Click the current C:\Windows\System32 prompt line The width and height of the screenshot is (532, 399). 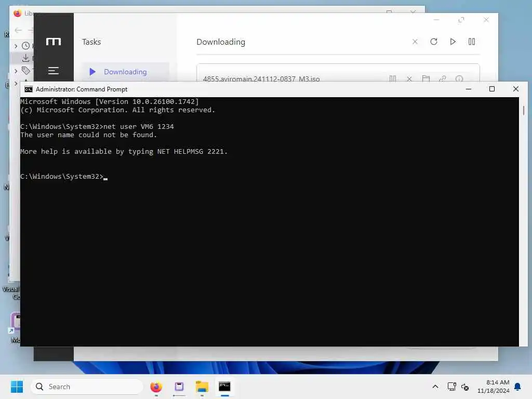point(64,177)
